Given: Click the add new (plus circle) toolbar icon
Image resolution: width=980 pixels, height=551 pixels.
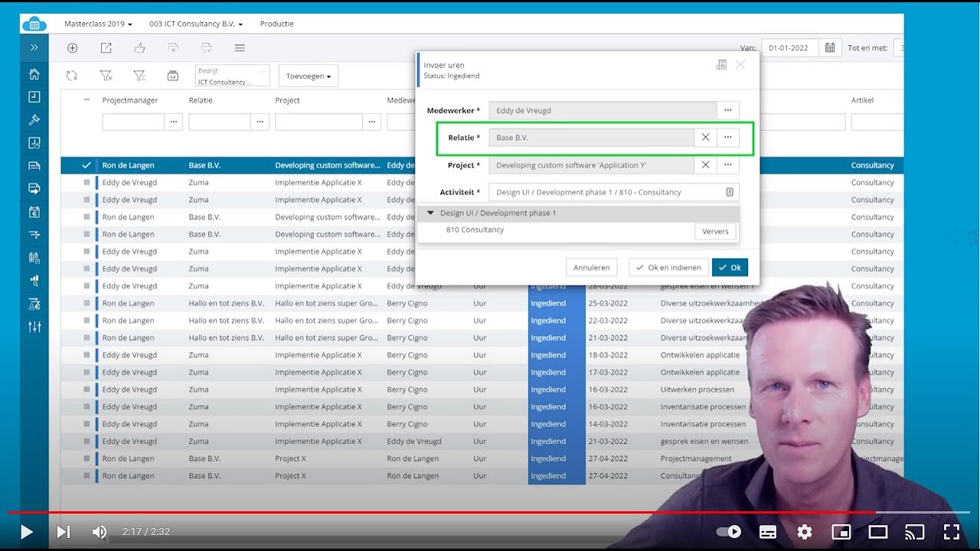Looking at the screenshot, I should coord(72,47).
